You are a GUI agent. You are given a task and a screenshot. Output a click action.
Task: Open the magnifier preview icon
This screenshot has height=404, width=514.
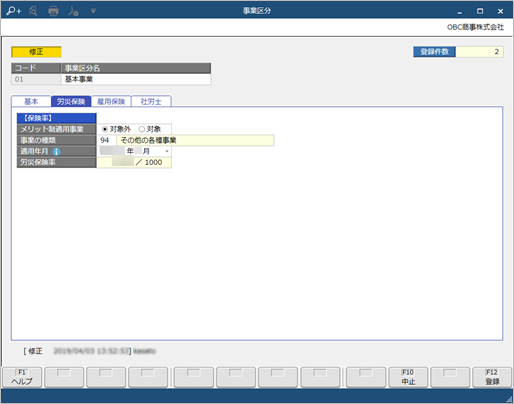point(33,11)
